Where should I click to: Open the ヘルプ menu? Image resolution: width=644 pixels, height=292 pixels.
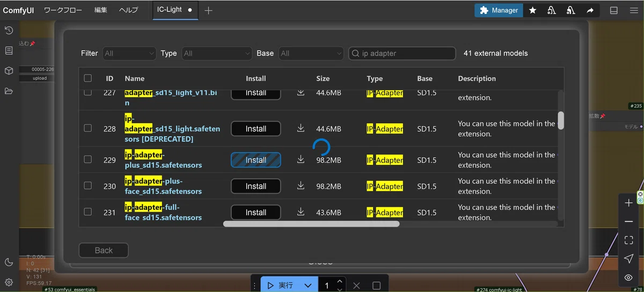tap(129, 10)
